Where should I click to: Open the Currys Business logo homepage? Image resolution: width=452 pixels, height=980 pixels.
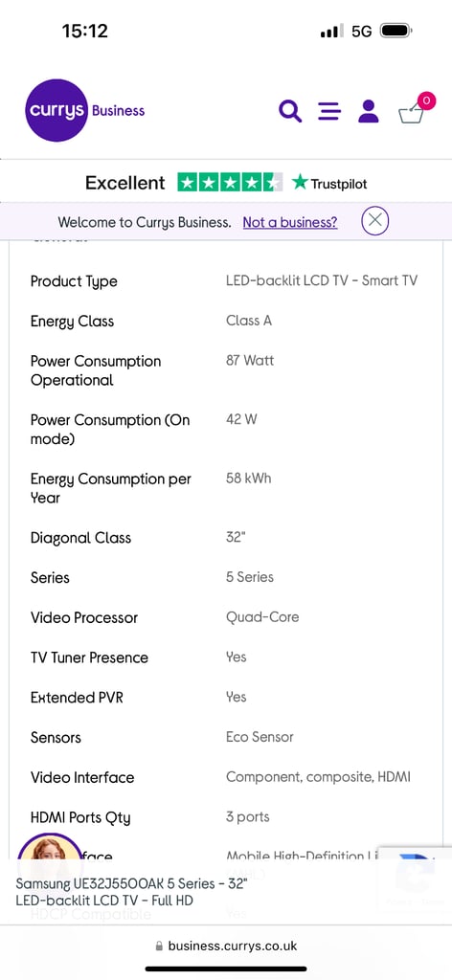[x=85, y=111]
